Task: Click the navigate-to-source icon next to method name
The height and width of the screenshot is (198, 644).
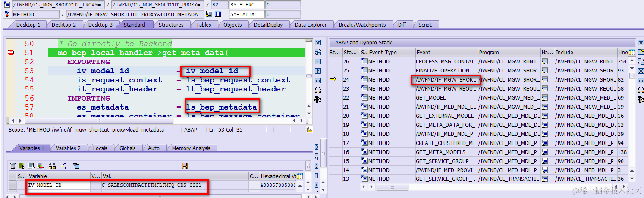Action: coord(209,14)
